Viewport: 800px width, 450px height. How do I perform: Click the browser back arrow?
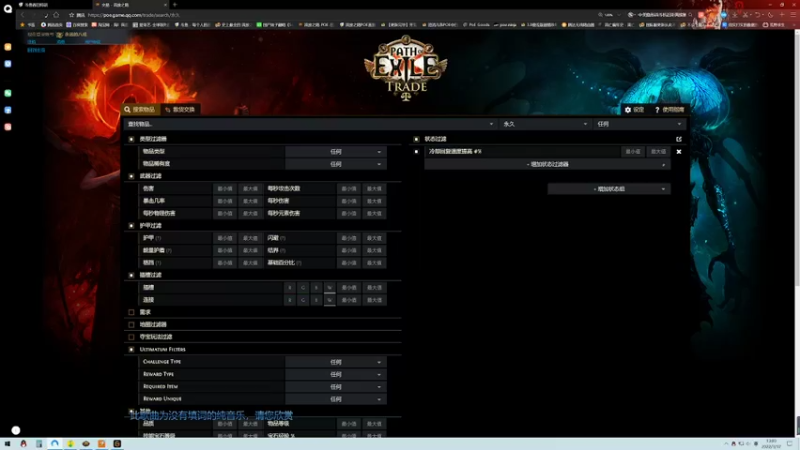[x=23, y=15]
